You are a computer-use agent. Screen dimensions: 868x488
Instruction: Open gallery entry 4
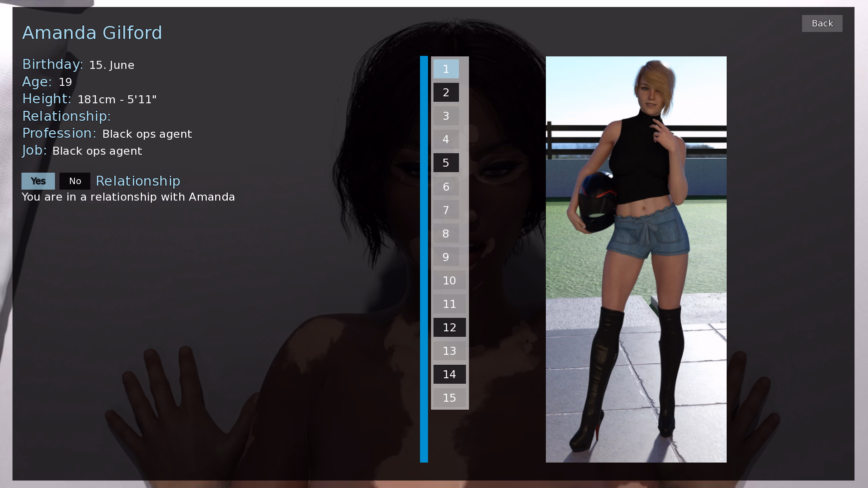[x=446, y=139]
